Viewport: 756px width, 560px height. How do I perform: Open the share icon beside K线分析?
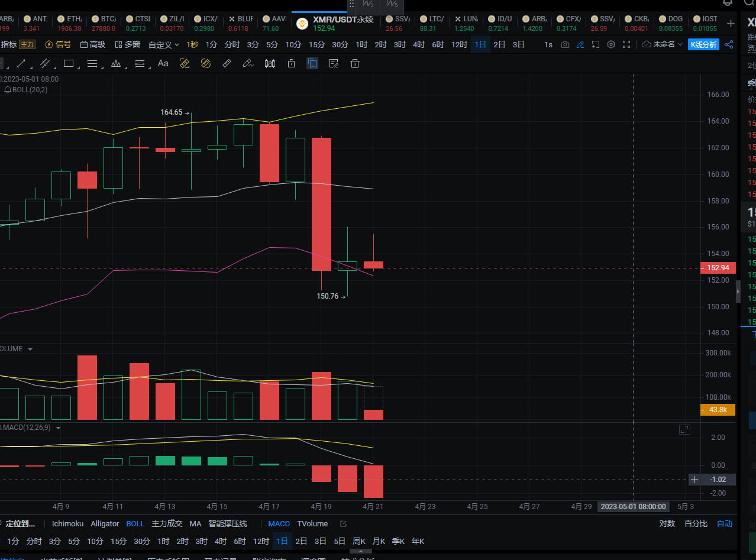click(729, 44)
